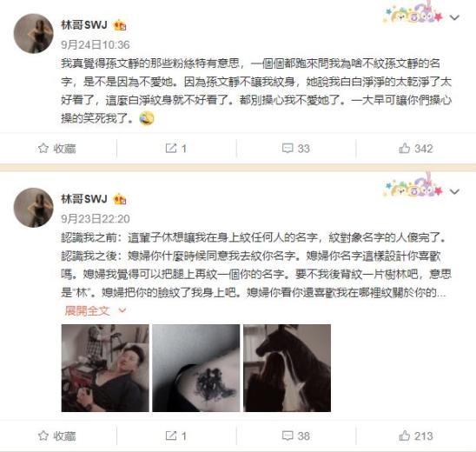Like the second post with 213 likes
Screen dimensions: 476x452
405,435
